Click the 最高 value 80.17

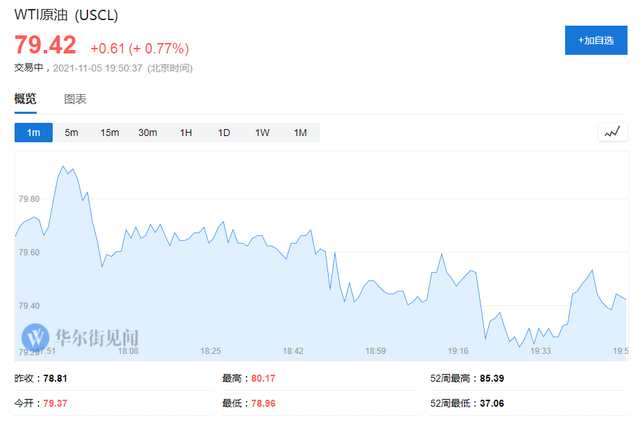click(263, 378)
